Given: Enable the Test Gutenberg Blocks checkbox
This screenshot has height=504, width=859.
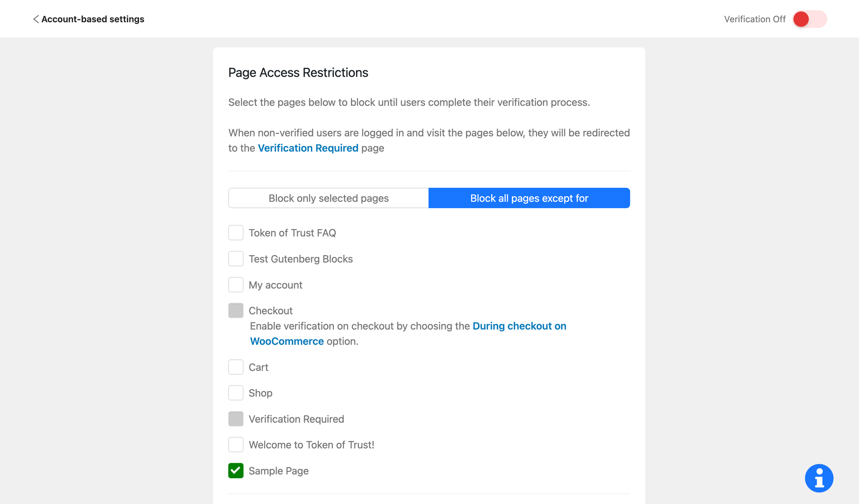Looking at the screenshot, I should pos(236,259).
